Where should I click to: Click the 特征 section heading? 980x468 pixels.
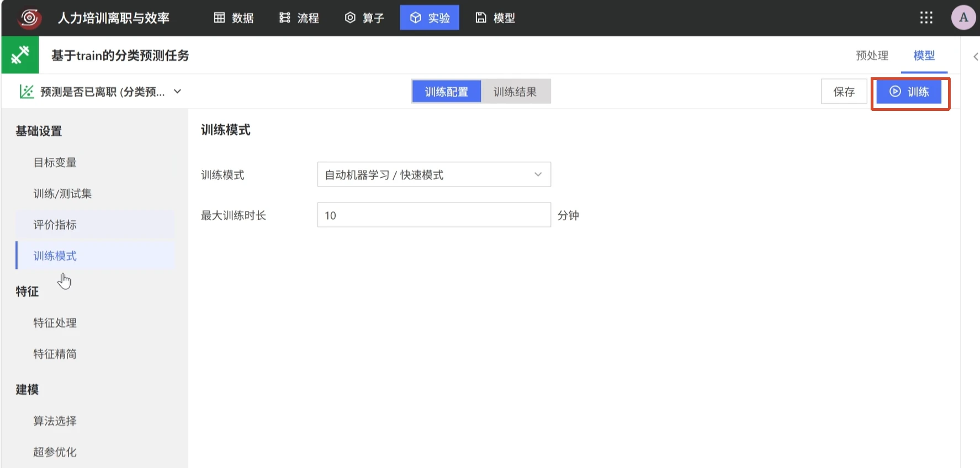pos(27,291)
